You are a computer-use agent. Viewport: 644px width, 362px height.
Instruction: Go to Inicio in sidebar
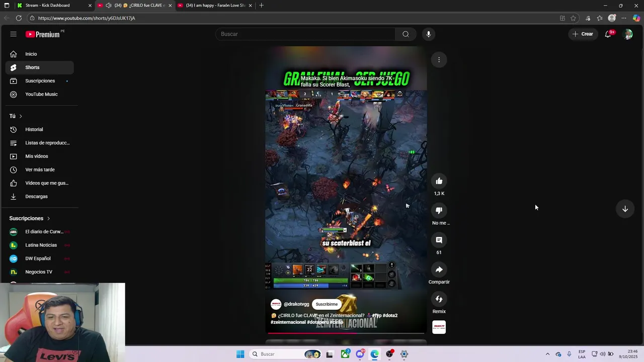click(40, 54)
